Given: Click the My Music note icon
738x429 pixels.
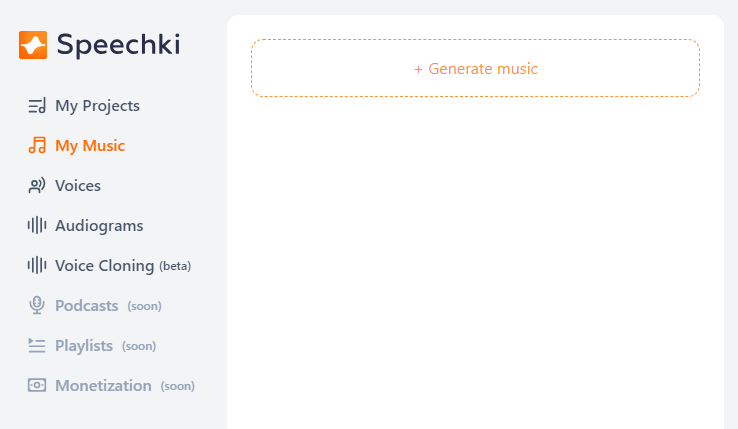Looking at the screenshot, I should pyautogui.click(x=37, y=146).
